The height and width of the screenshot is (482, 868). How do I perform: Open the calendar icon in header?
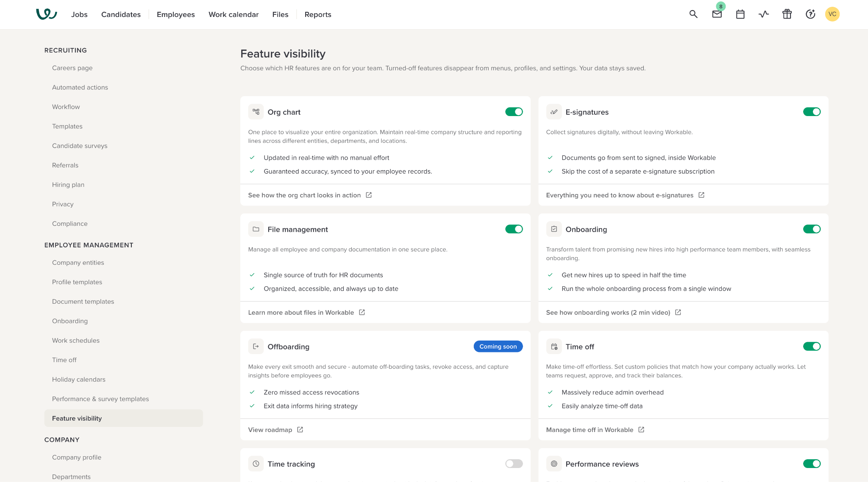point(740,14)
